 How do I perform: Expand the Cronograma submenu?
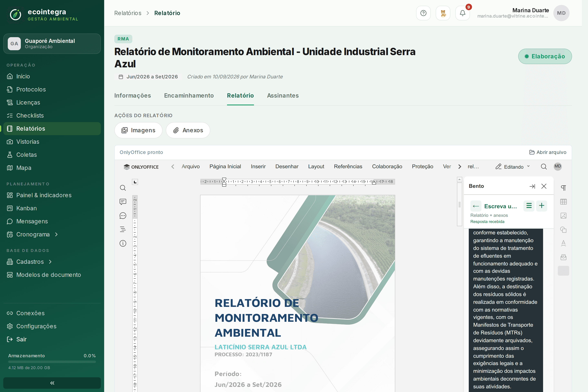(x=56, y=235)
